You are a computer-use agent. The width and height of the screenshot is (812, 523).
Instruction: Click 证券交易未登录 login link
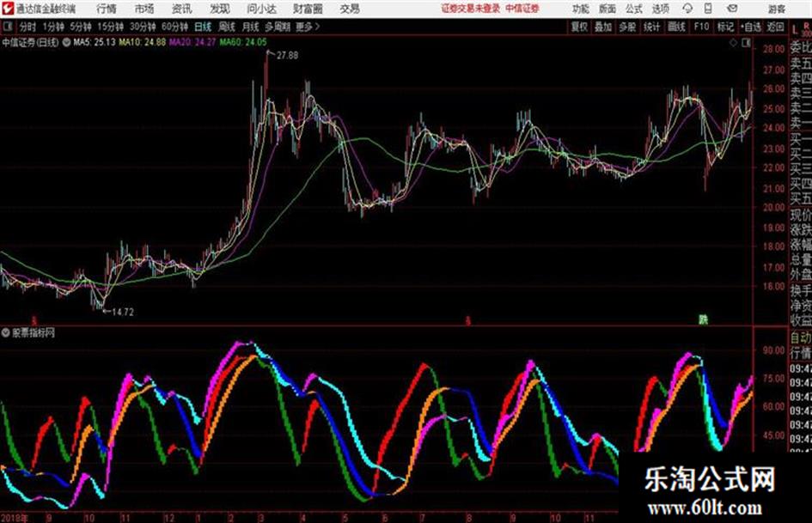click(x=471, y=9)
